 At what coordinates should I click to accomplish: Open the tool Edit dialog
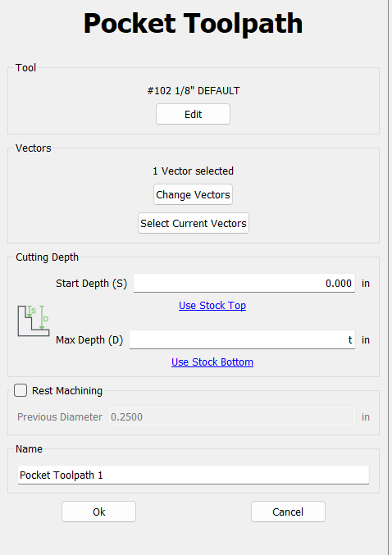tap(193, 114)
